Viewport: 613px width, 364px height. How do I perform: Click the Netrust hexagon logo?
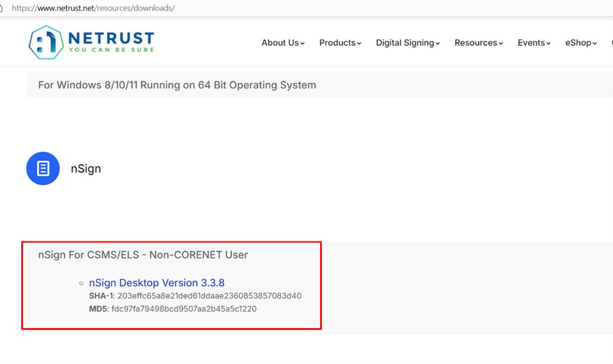(46, 42)
